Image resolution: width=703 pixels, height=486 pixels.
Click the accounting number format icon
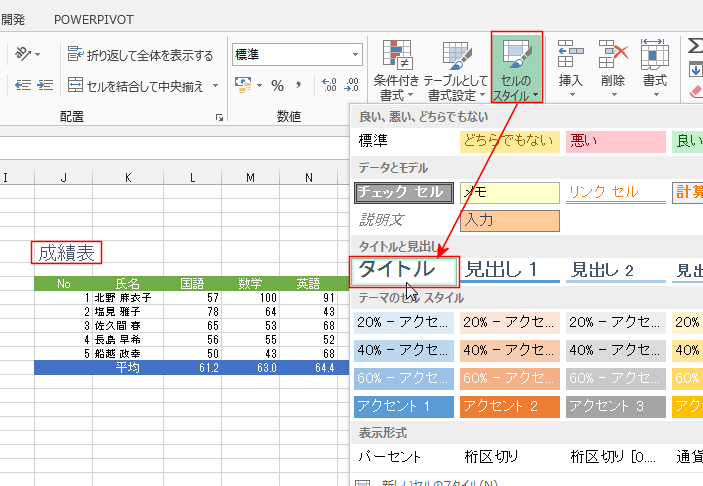[243, 86]
